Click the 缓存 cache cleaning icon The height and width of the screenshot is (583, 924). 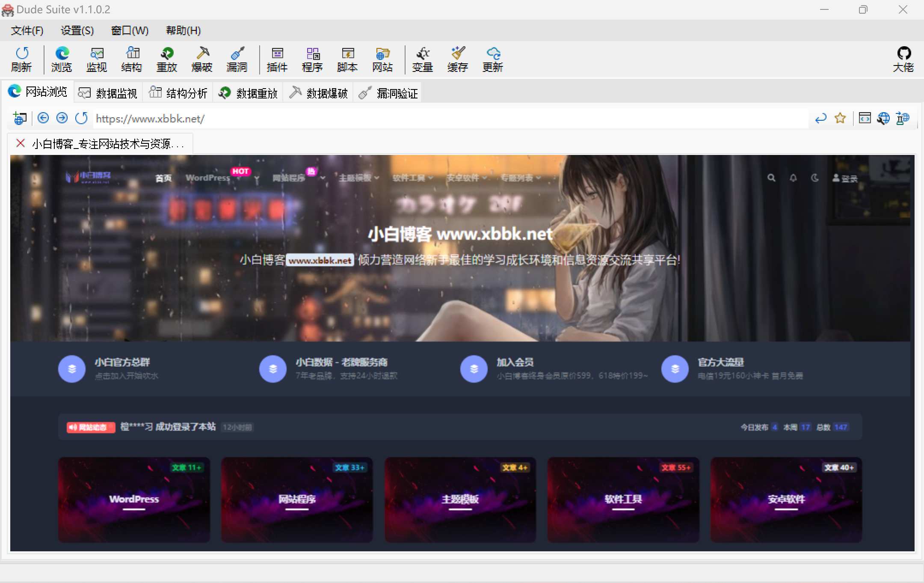pyautogui.click(x=458, y=59)
